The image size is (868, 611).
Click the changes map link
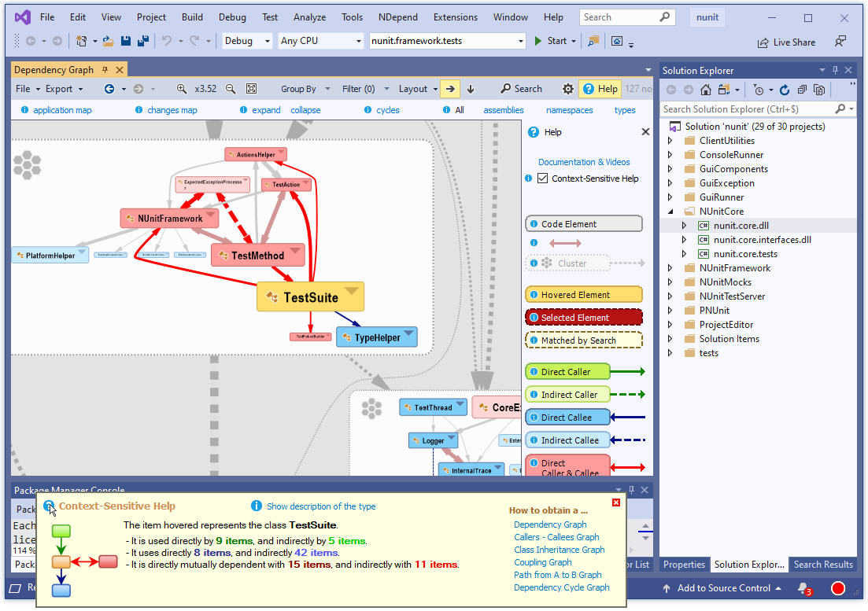(x=172, y=110)
